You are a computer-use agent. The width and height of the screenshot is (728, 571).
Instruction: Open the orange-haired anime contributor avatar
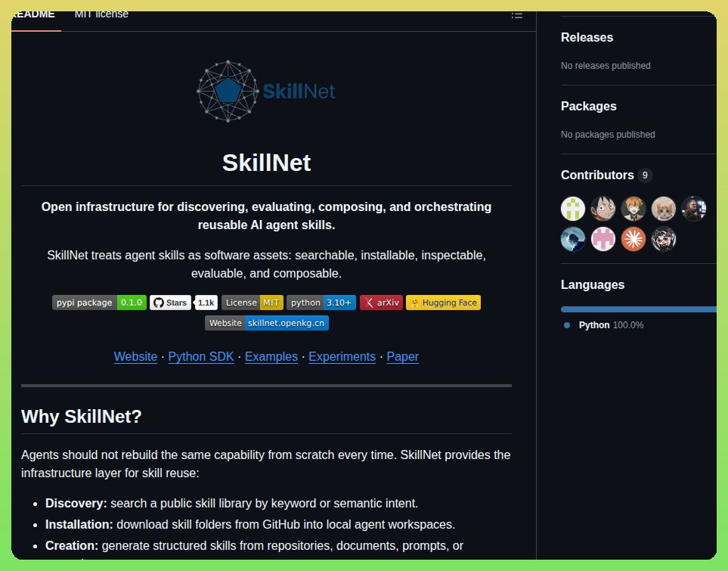[634, 209]
